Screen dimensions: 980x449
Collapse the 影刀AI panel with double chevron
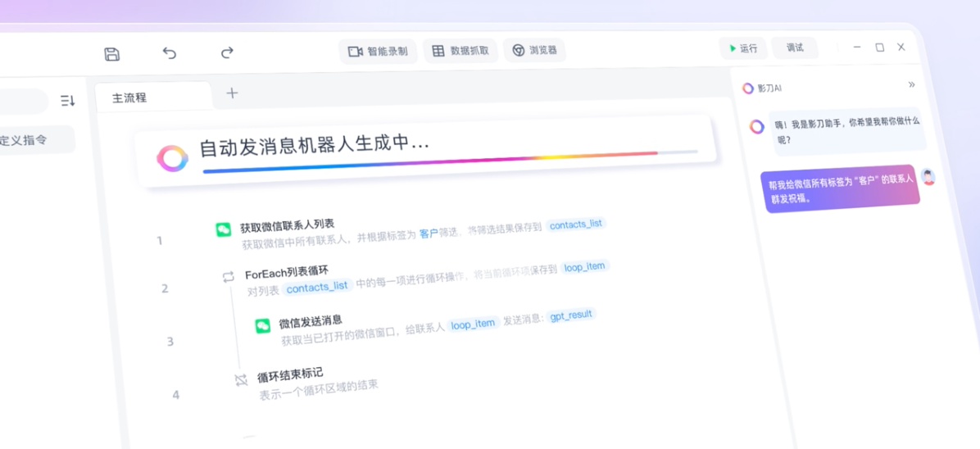(911, 84)
